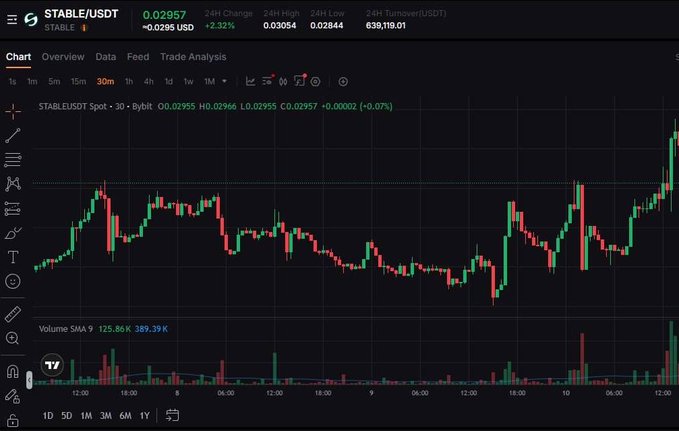Set the chart range to 1Y
Image resolution: width=679 pixels, height=431 pixels.
click(145, 416)
